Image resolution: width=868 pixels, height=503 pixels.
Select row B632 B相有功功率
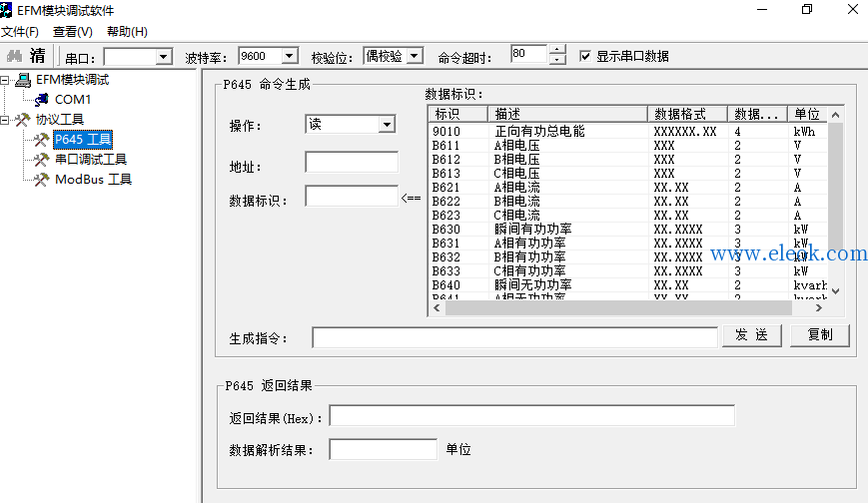click(628, 257)
